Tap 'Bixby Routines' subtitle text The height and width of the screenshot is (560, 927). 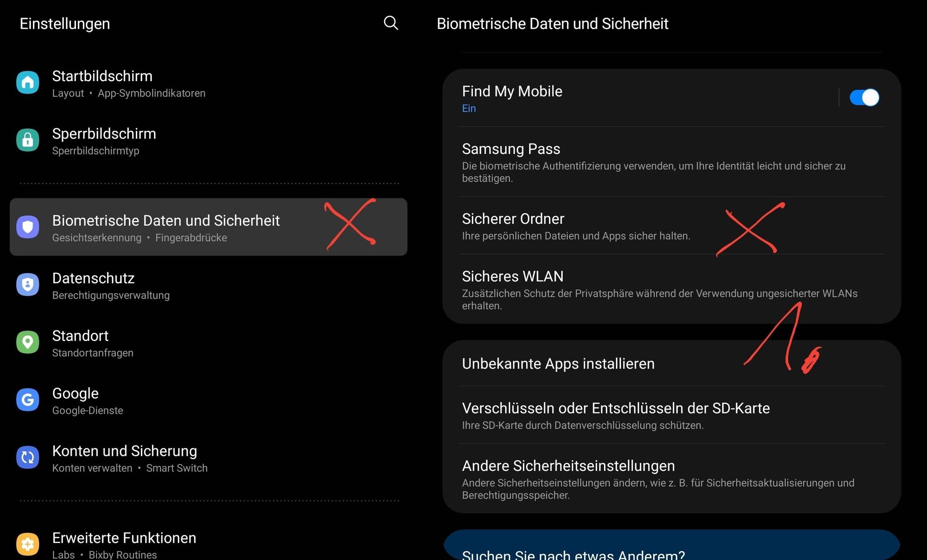(x=123, y=554)
